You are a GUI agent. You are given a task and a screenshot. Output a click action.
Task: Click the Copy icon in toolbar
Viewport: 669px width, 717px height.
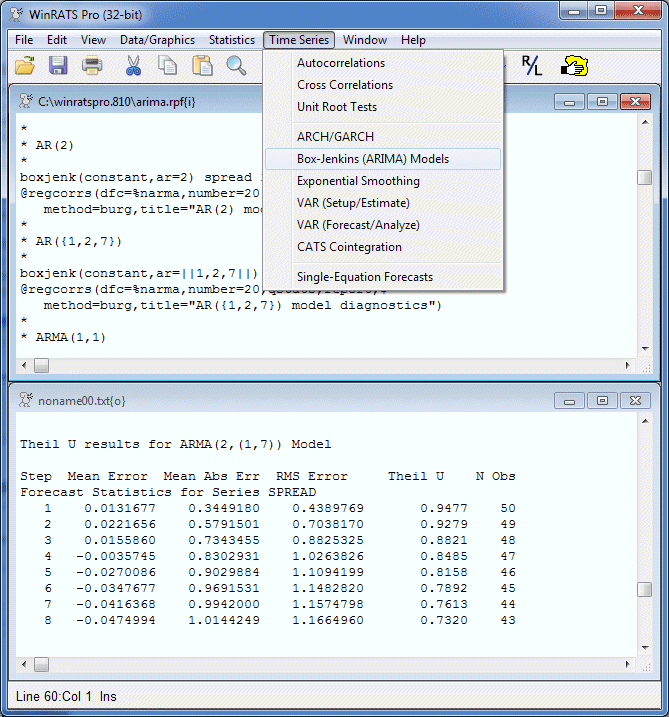(x=167, y=66)
